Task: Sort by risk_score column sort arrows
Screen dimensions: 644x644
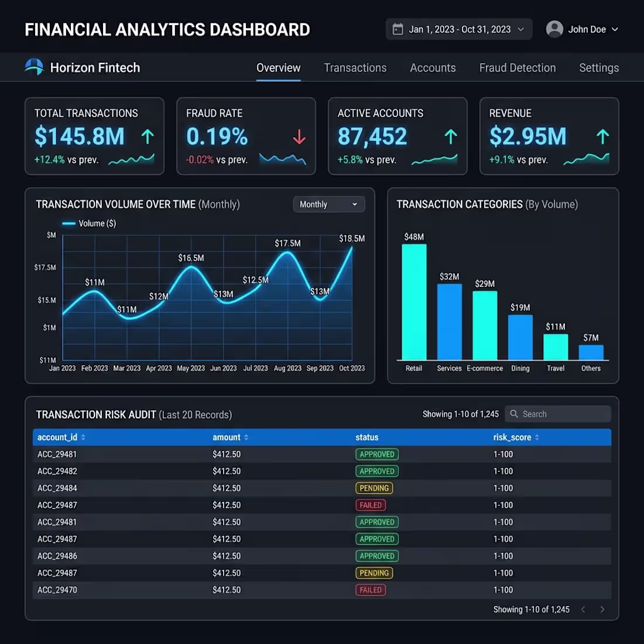Action: 536,437
